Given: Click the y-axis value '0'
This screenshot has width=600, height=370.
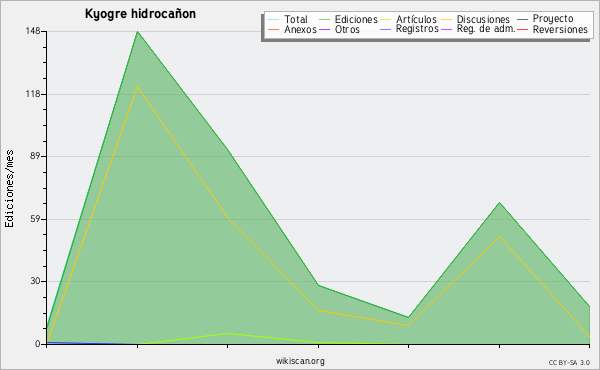Looking at the screenshot, I should [x=38, y=344].
